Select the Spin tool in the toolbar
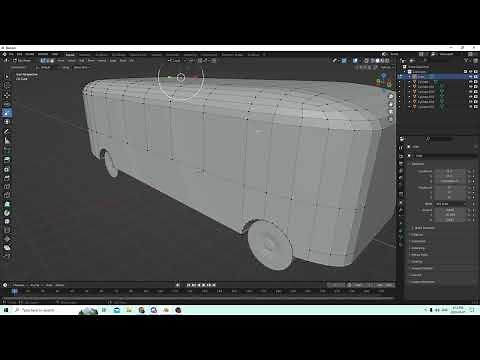The width and height of the screenshot is (480, 360). coord(7,213)
